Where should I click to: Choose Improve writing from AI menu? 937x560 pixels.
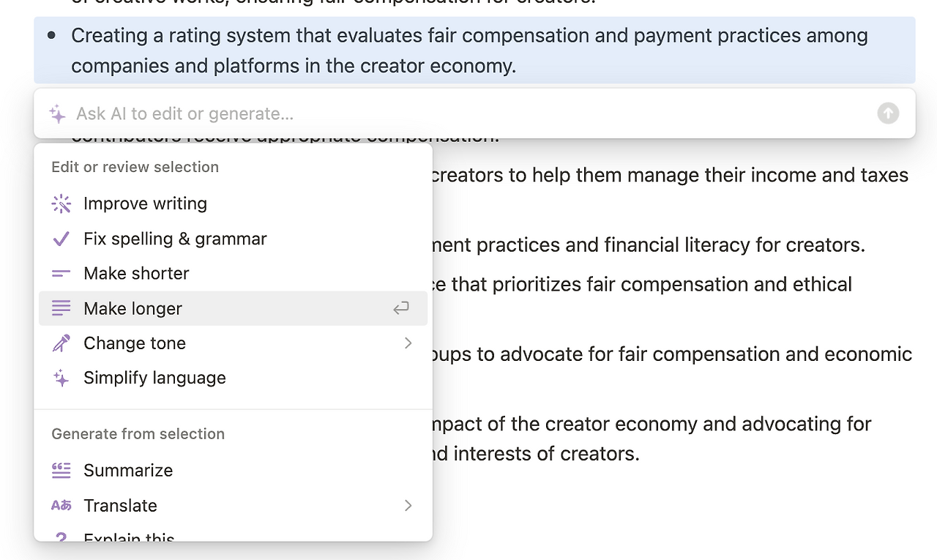pyautogui.click(x=145, y=204)
